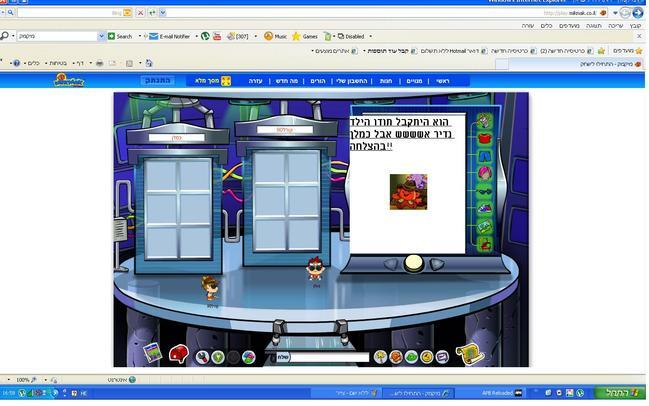
Task: Select the red shirt clothing category
Action: [485, 138]
